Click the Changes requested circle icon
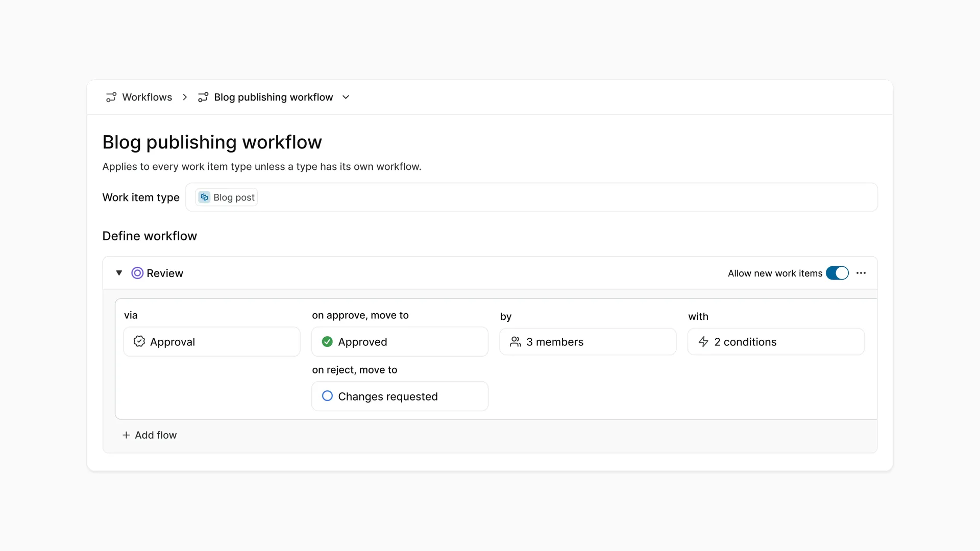Viewport: 980px width, 551px height. tap(327, 396)
